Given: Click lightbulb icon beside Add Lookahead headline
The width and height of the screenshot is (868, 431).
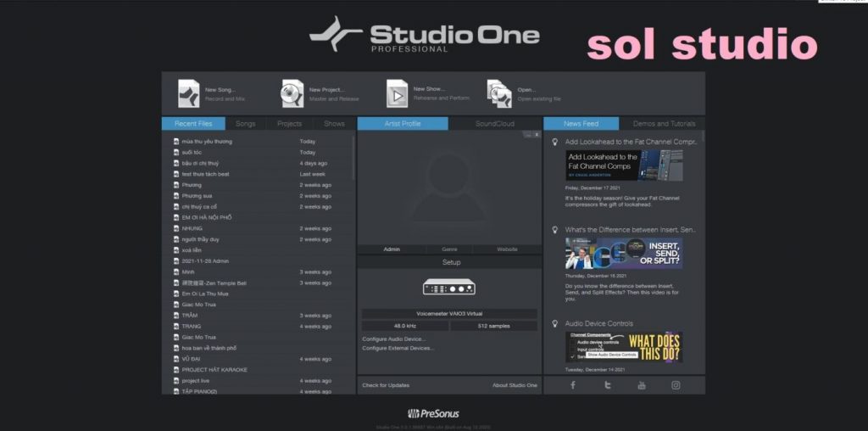Looking at the screenshot, I should click(x=554, y=142).
